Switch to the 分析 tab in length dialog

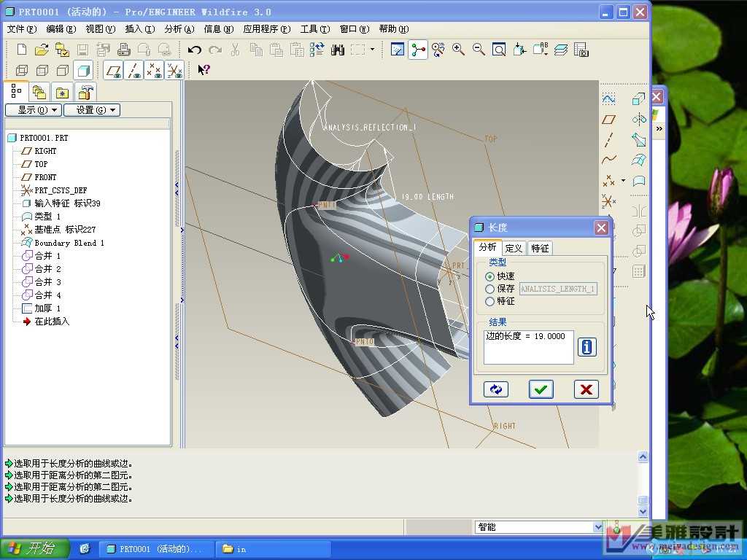tap(487, 247)
